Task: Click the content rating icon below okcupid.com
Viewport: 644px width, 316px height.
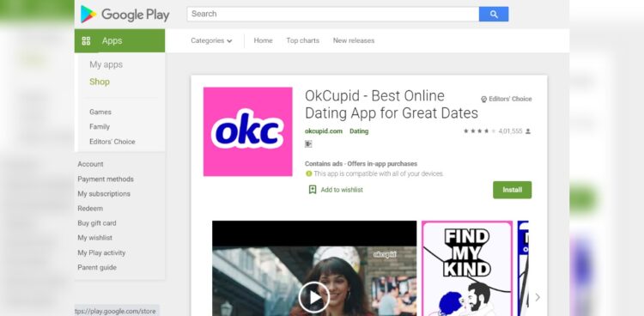Action: tap(308, 143)
